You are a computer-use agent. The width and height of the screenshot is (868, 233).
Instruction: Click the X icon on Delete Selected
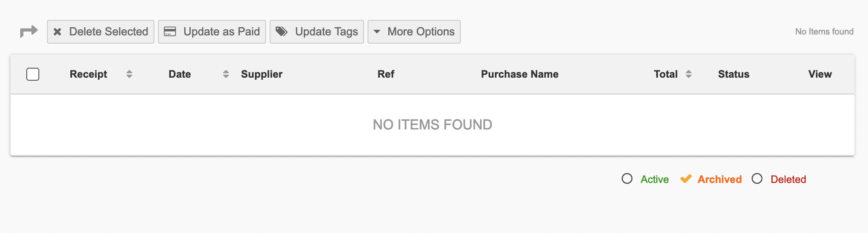[57, 31]
